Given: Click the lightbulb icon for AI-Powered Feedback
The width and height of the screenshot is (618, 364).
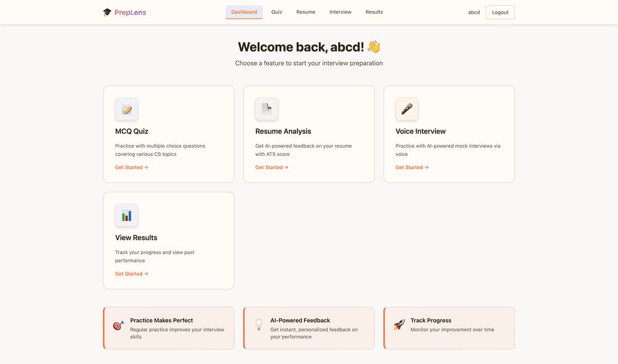Looking at the screenshot, I should coord(259,325).
